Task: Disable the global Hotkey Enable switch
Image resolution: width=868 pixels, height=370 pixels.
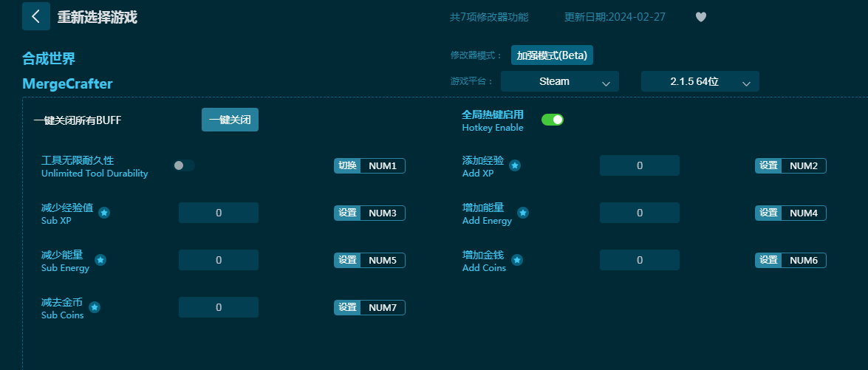Action: point(553,120)
